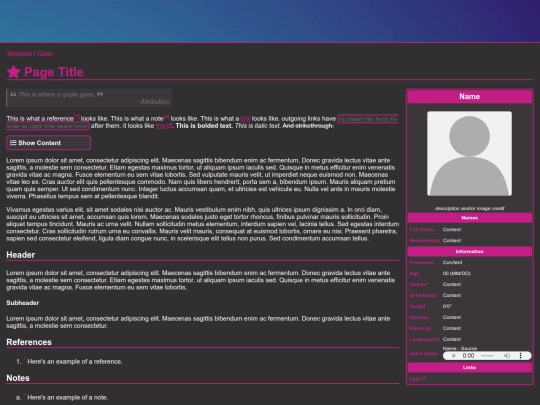
Task: Click the Page Title heading
Action: (54, 72)
